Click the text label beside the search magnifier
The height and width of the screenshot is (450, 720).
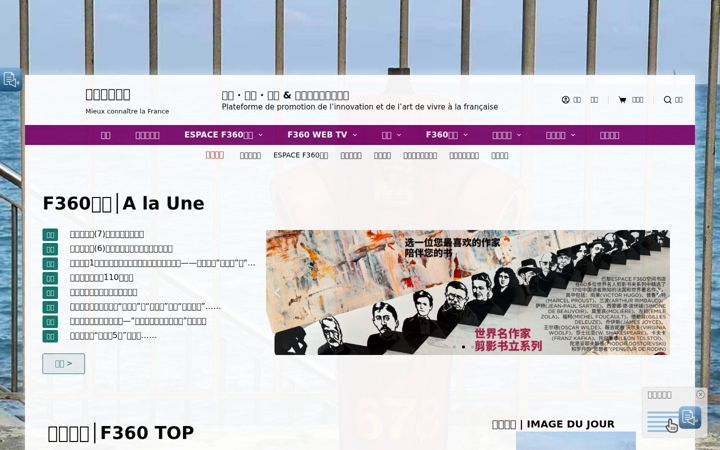coord(679,100)
